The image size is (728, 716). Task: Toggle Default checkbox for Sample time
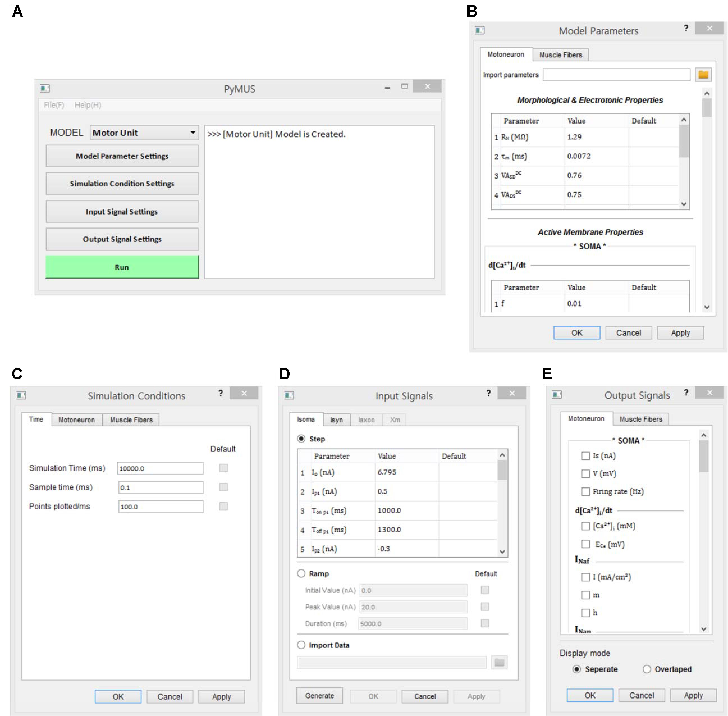[x=224, y=487]
